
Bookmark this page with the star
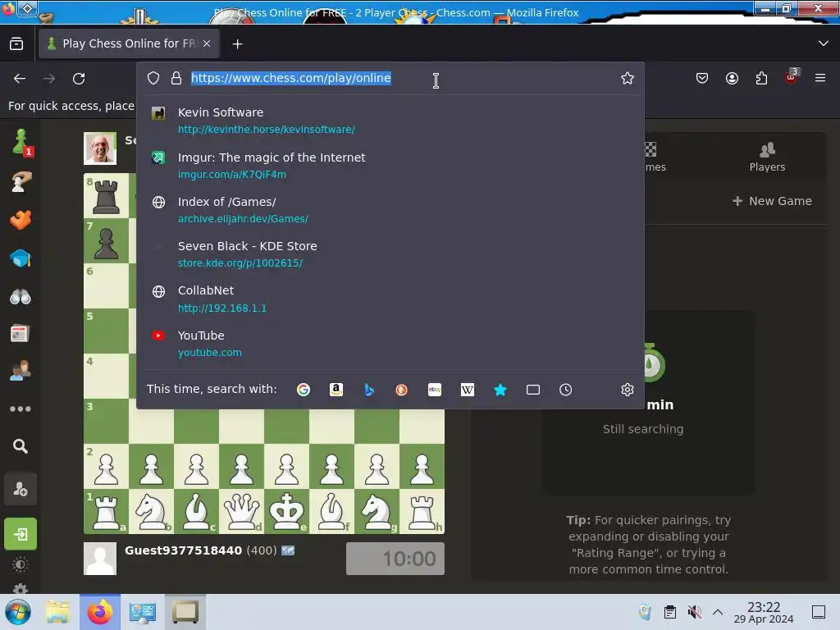628,78
